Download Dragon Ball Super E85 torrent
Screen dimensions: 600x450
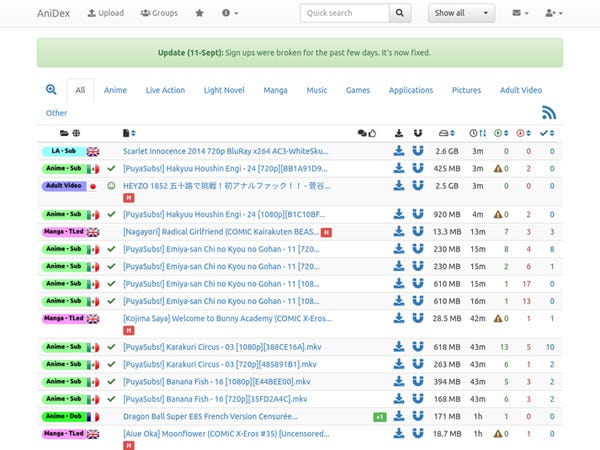[x=399, y=416]
